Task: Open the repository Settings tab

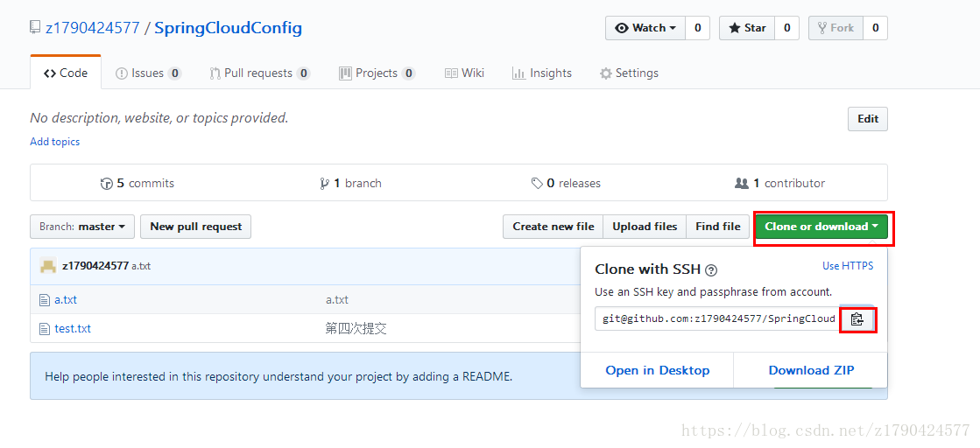Action: click(629, 73)
